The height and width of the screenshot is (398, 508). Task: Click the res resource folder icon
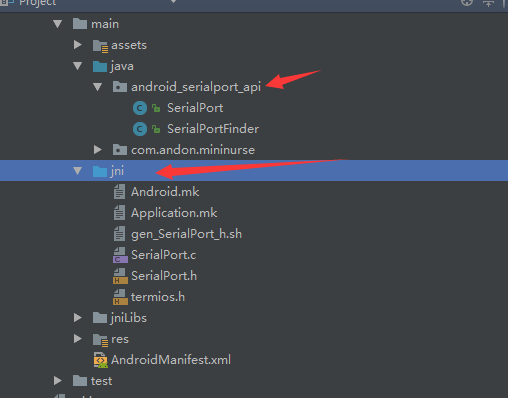click(x=100, y=340)
